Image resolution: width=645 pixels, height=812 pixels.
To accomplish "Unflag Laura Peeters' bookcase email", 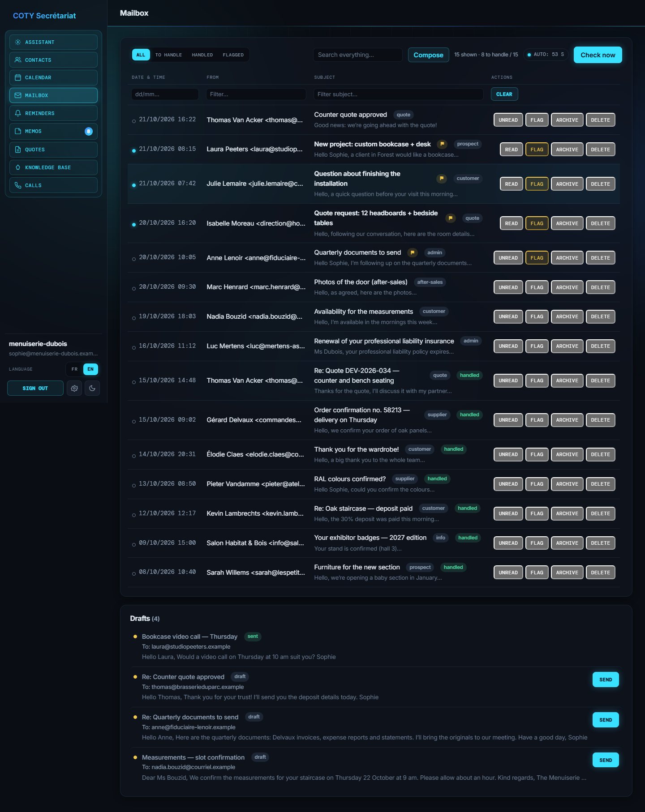I will coord(537,150).
